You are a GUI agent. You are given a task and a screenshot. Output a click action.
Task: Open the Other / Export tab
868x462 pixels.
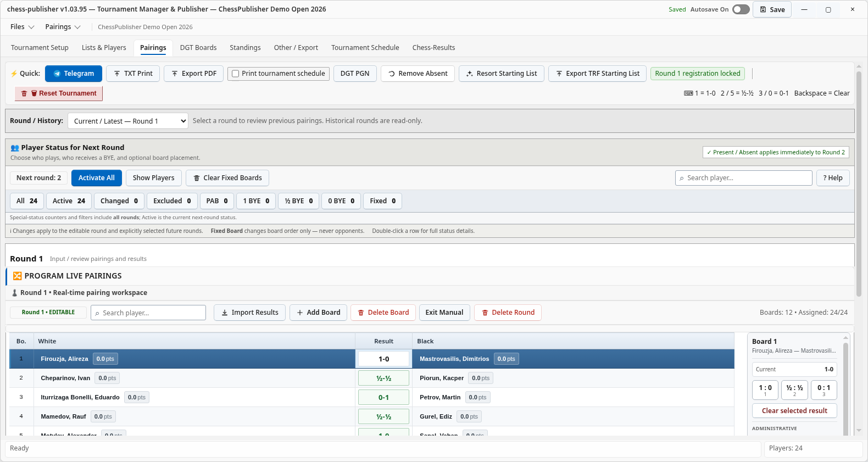pyautogui.click(x=296, y=48)
